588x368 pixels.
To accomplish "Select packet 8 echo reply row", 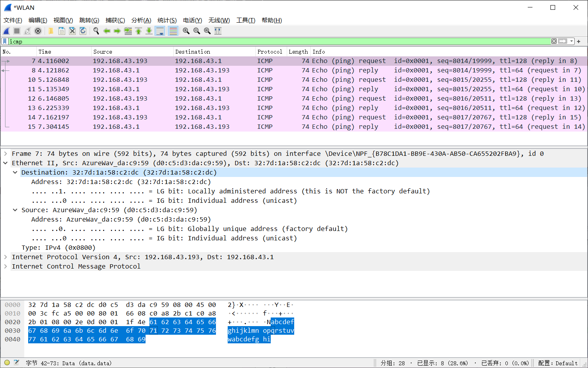I will pos(294,70).
